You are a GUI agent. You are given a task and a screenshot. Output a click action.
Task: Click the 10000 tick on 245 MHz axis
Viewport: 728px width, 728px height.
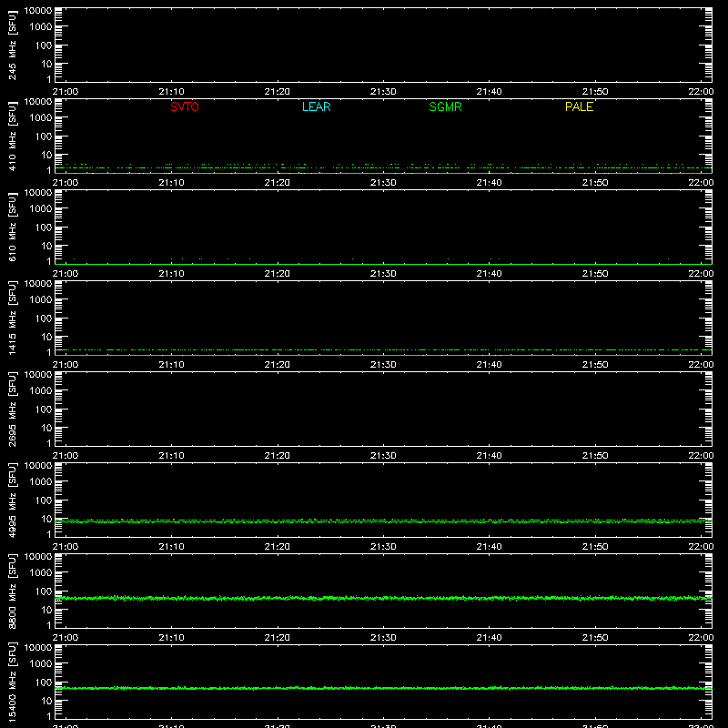[38, 11]
